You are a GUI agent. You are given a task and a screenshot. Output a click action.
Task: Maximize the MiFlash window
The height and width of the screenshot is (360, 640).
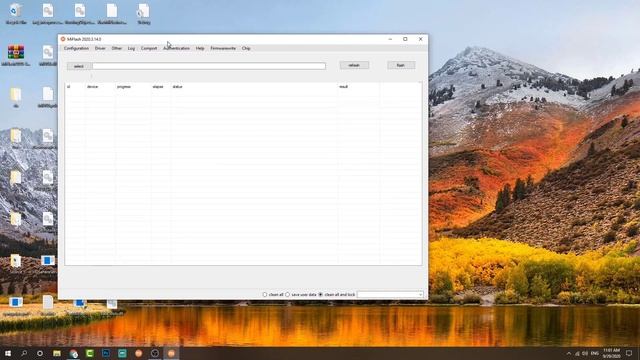pyautogui.click(x=405, y=39)
